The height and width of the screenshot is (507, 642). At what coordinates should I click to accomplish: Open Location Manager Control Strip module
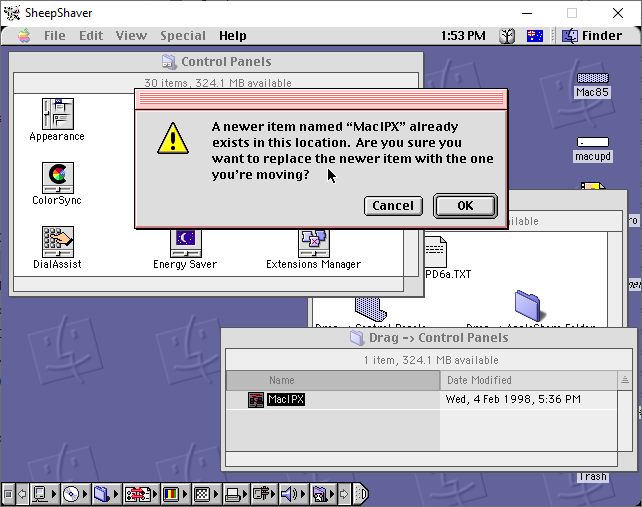(141, 494)
